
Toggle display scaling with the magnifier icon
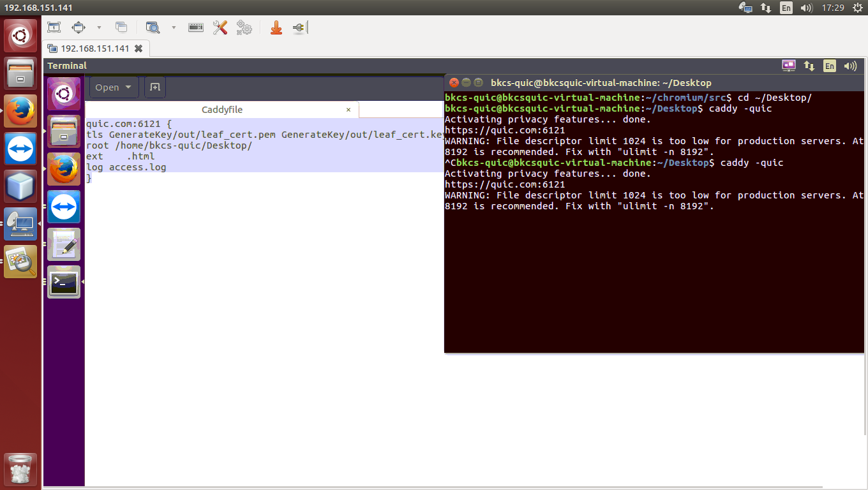pyautogui.click(x=153, y=27)
